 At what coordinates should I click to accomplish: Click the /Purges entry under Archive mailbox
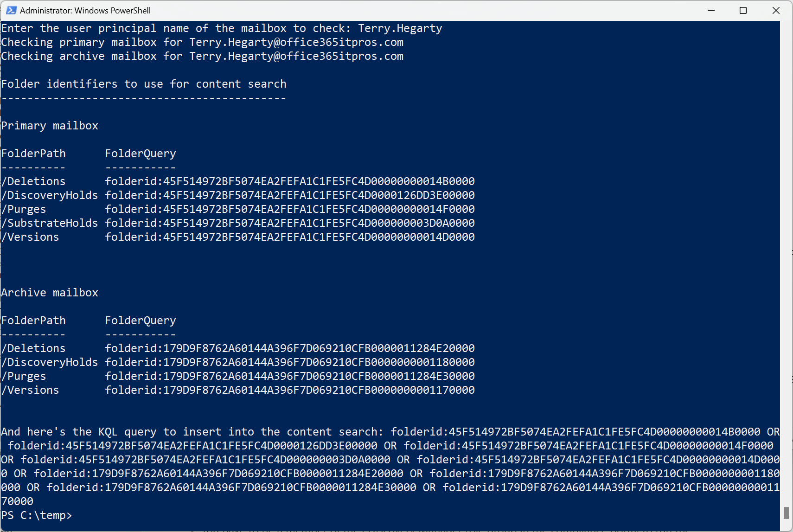point(24,376)
